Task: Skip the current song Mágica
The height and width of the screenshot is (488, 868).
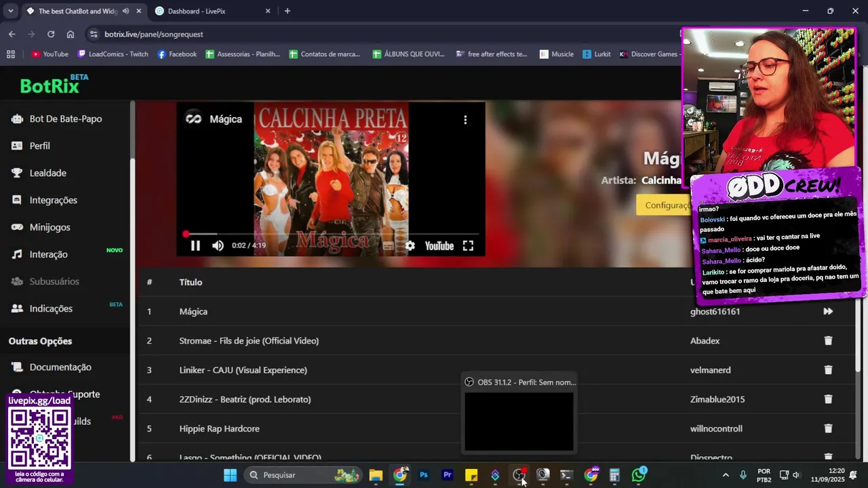Action: point(828,311)
